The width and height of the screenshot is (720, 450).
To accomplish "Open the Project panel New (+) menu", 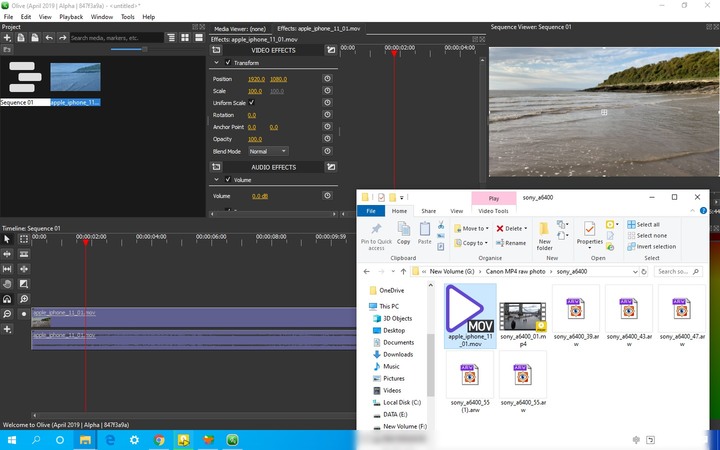I will click(7, 38).
